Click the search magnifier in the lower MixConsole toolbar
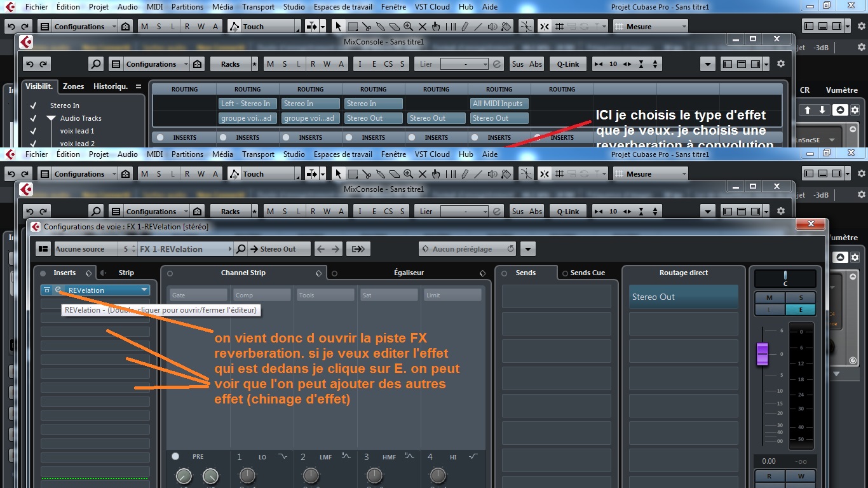The height and width of the screenshot is (488, 868). 95,212
